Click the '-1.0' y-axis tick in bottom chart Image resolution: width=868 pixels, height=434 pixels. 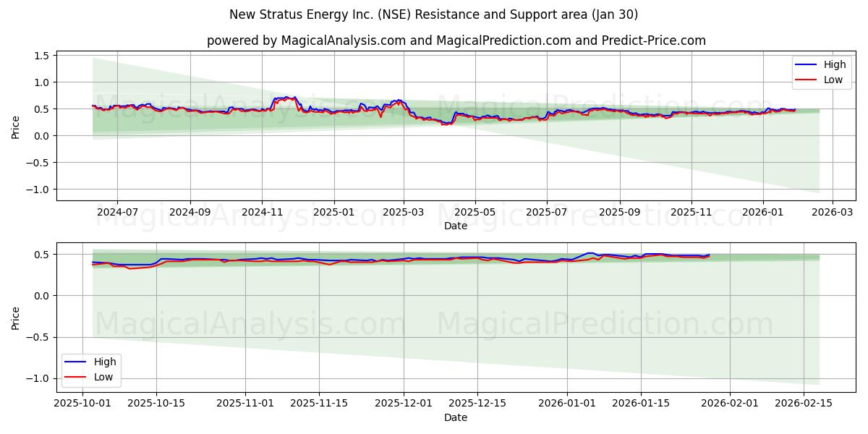(38, 378)
